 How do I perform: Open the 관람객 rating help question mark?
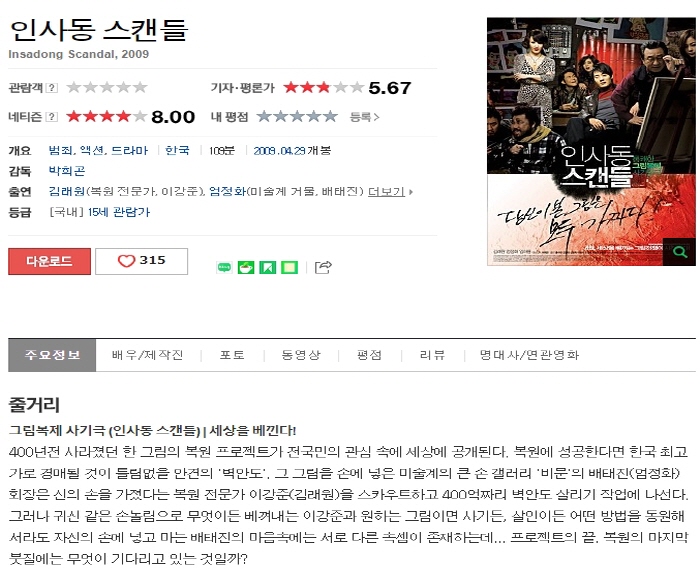tap(52, 87)
